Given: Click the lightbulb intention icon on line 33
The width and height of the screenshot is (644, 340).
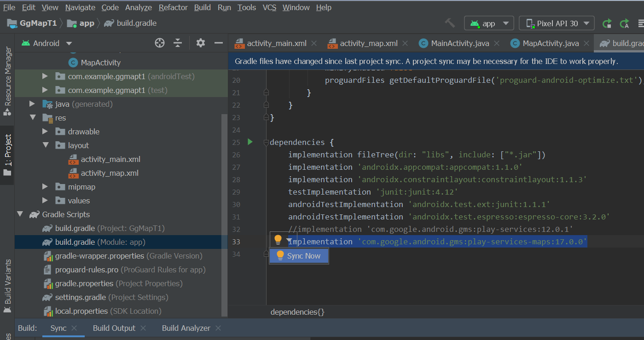Looking at the screenshot, I should coord(278,240).
